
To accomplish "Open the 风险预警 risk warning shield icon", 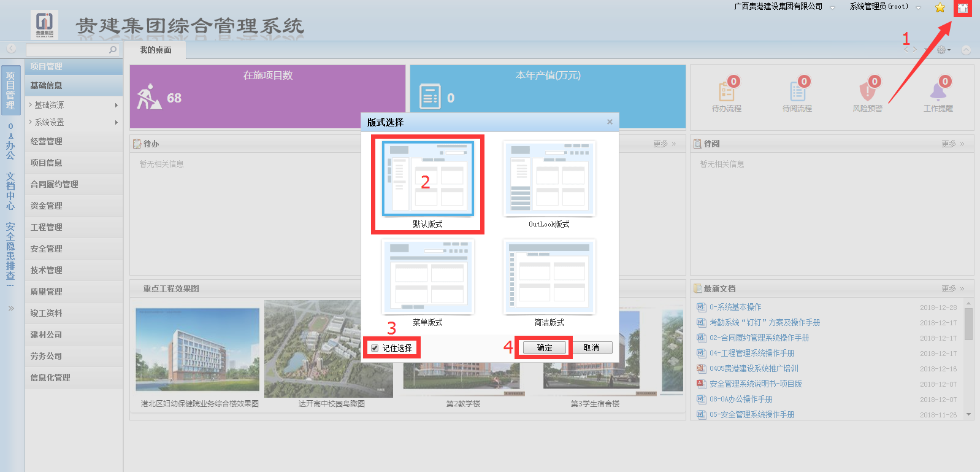I will click(x=867, y=92).
